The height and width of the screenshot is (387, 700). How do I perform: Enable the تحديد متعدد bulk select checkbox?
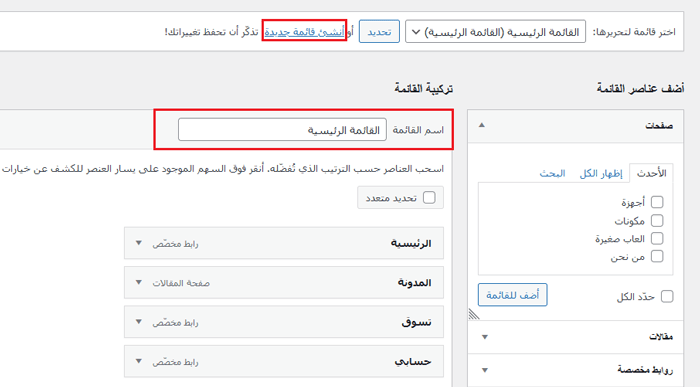[429, 198]
